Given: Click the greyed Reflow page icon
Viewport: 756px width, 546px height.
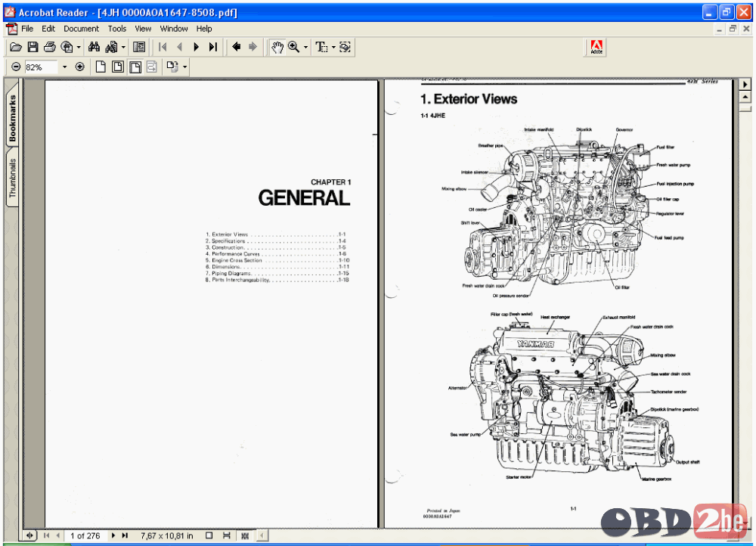Looking at the screenshot, I should click(152, 67).
